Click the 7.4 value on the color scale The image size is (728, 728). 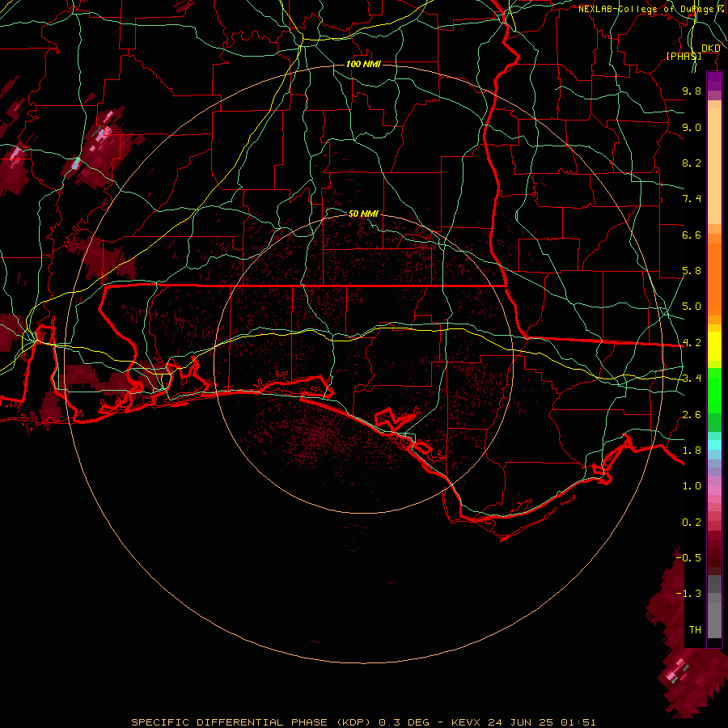692,199
